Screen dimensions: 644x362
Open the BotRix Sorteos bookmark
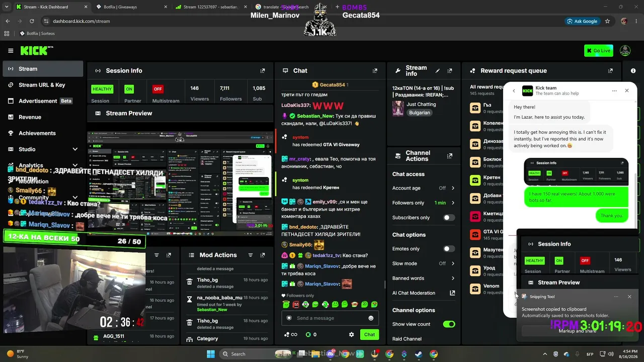pyautogui.click(x=37, y=34)
